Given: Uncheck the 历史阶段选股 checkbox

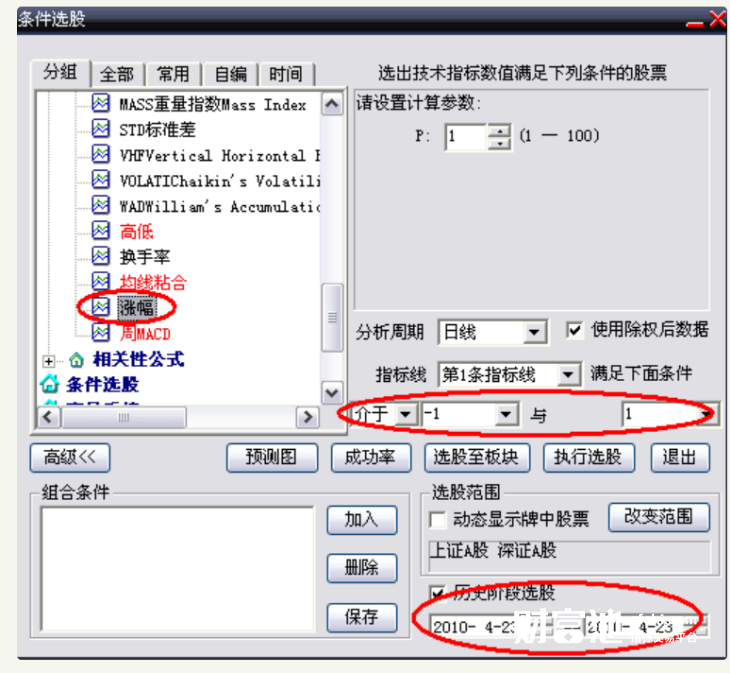Looking at the screenshot, I should click(437, 592).
